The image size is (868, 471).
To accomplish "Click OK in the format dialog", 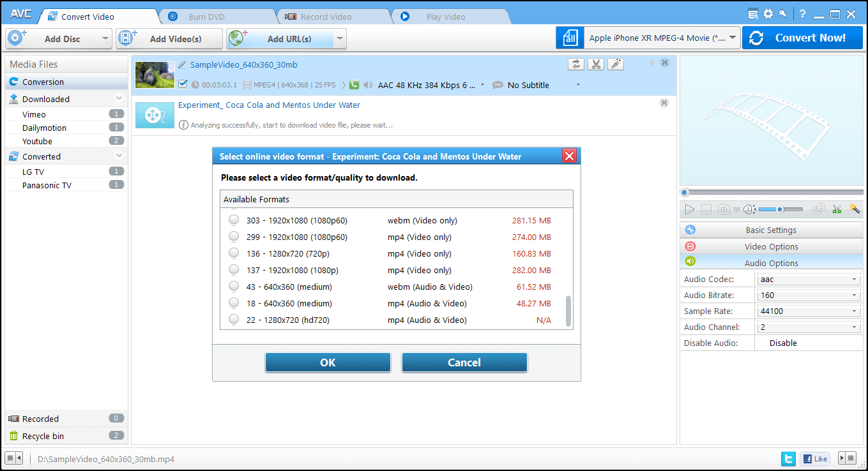I will [x=328, y=362].
